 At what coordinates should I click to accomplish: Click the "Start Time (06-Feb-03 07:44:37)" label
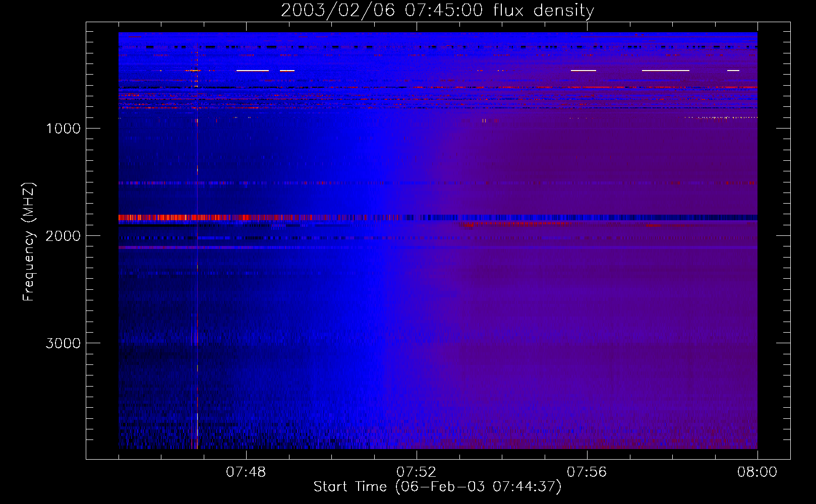(x=437, y=487)
